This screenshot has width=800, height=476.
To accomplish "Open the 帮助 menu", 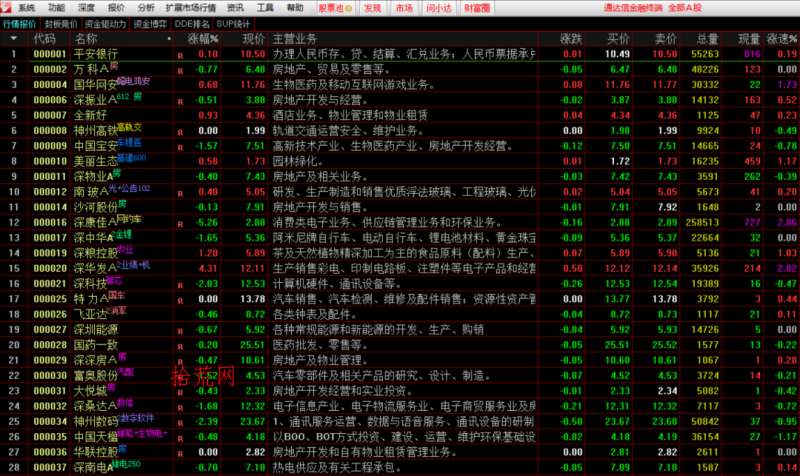I will (295, 8).
